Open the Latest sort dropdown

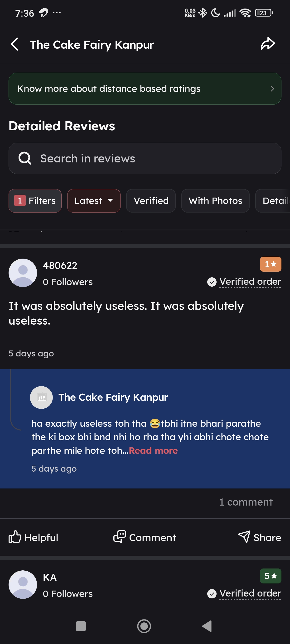click(94, 201)
